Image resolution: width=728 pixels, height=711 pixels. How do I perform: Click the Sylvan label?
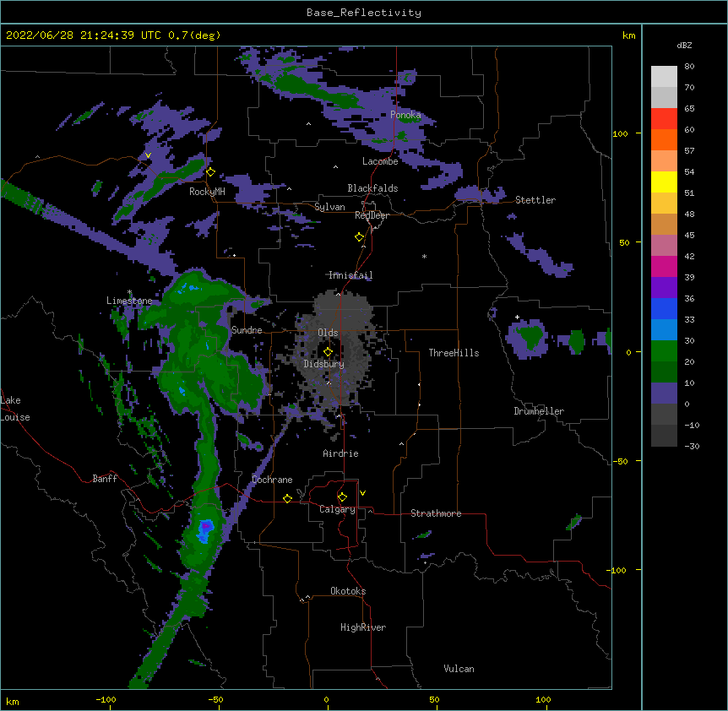point(329,207)
